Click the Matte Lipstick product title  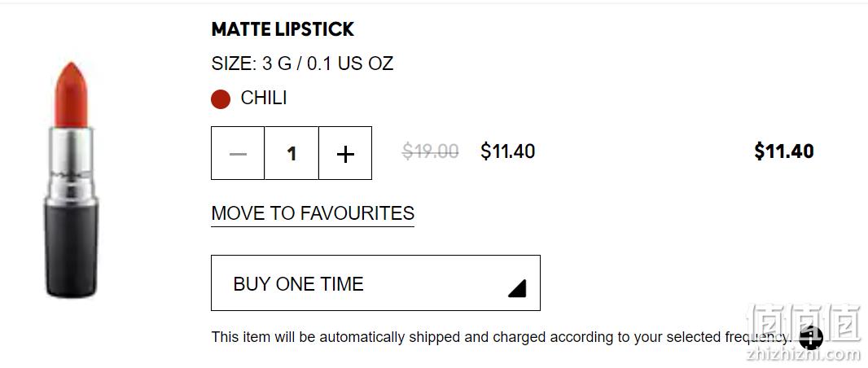point(283,29)
